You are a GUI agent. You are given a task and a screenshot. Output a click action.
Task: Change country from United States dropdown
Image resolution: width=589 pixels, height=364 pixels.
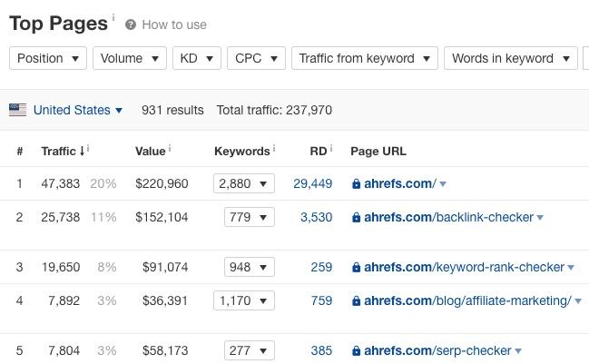78,110
